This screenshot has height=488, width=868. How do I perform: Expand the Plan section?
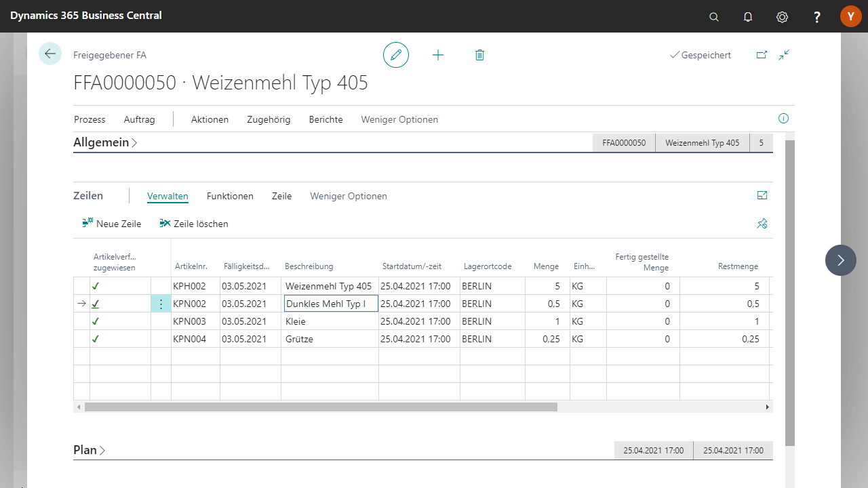coord(89,450)
